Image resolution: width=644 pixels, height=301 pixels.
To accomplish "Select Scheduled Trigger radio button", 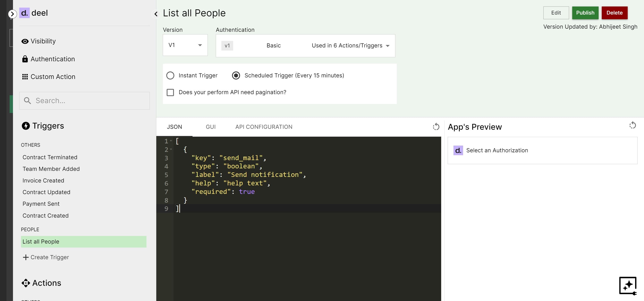I will click(x=236, y=76).
